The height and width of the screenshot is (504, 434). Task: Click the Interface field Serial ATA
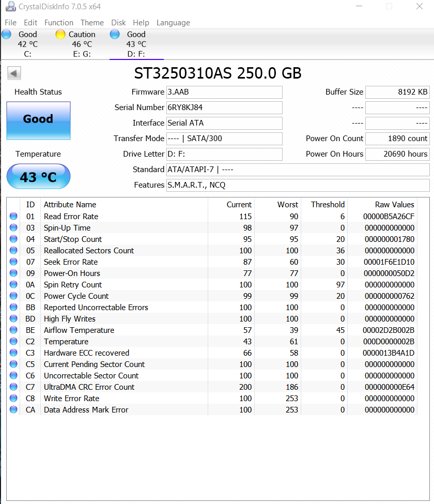click(224, 123)
